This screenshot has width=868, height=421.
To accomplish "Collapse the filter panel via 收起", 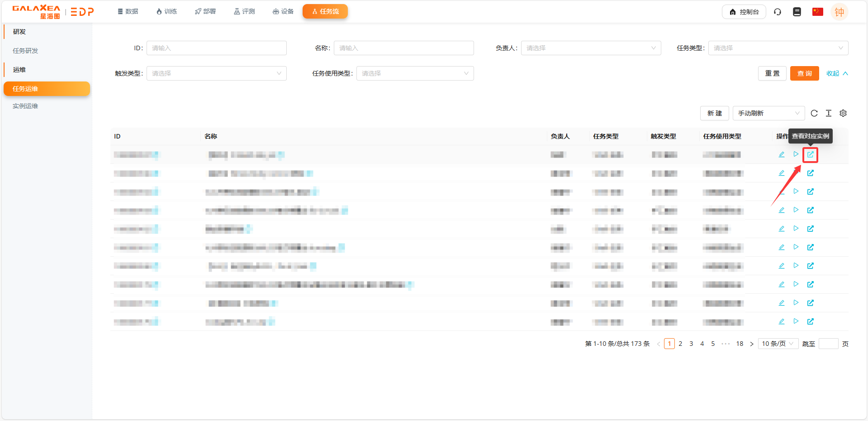I will click(x=836, y=73).
